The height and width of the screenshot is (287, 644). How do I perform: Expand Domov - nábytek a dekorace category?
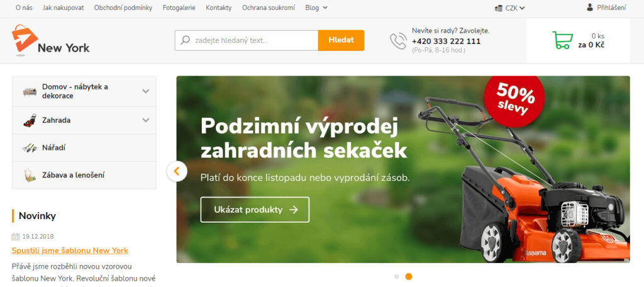tap(84, 91)
